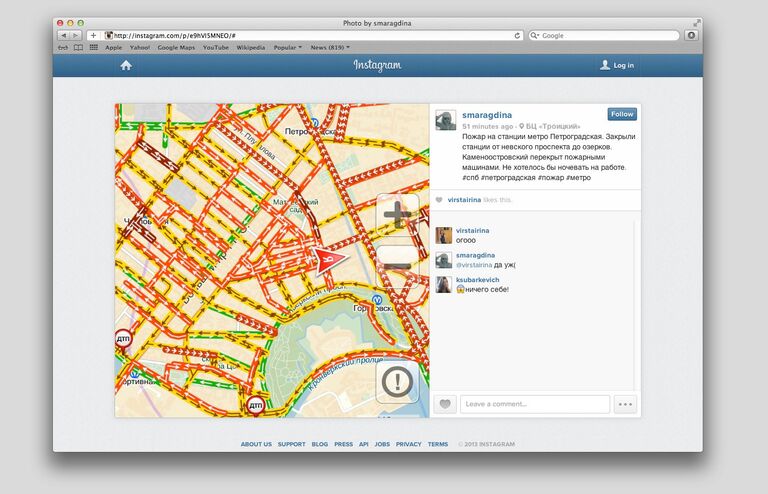The width and height of the screenshot is (768, 494).
Task: Show all bookmarks book icon
Action: click(x=78, y=47)
